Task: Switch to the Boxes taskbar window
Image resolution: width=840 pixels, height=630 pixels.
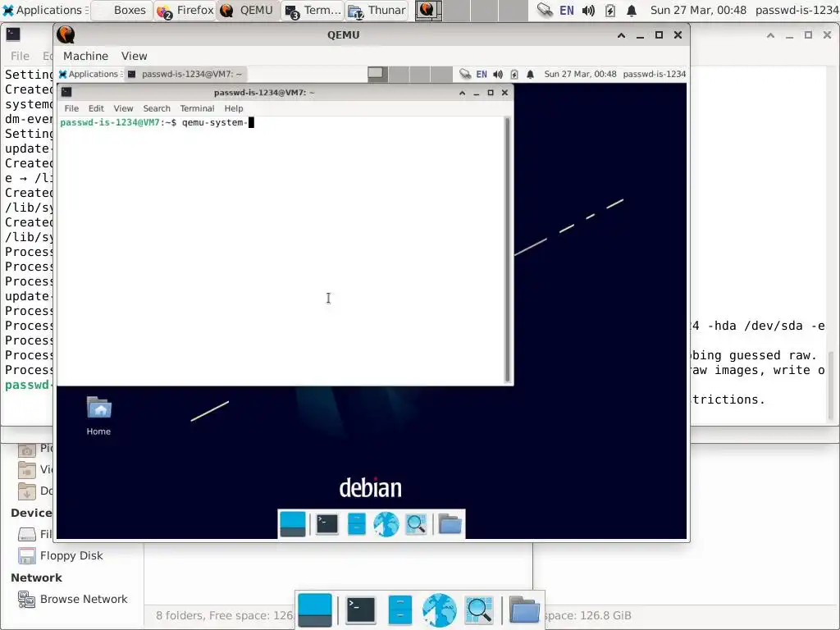Action: [x=122, y=10]
